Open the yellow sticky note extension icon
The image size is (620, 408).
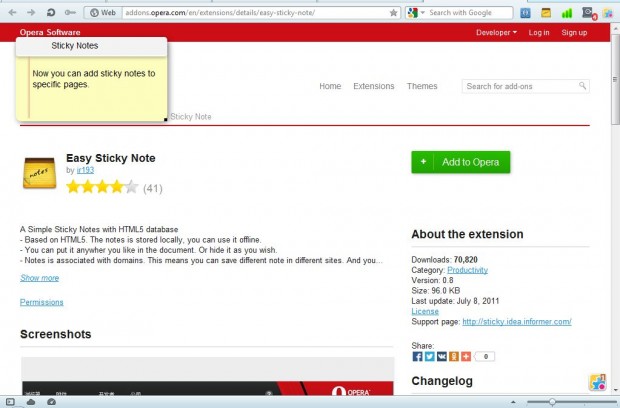pos(546,13)
